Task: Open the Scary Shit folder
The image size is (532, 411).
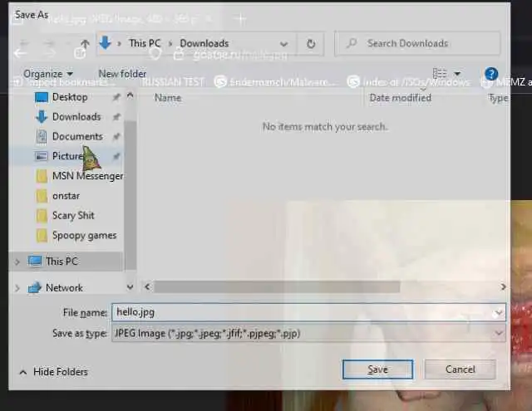Action: coord(73,216)
